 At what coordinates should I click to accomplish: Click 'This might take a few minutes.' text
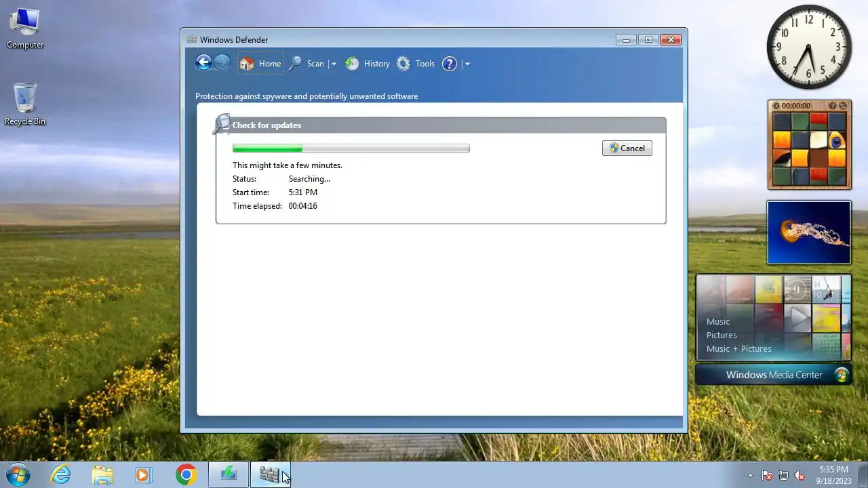coord(288,165)
